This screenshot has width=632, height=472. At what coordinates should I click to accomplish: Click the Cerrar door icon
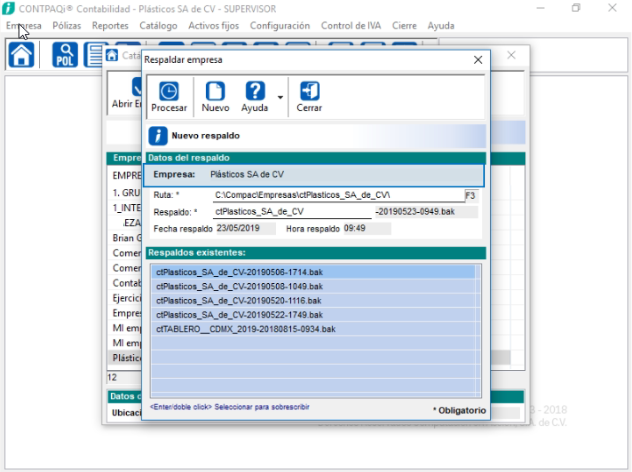pos(310,91)
